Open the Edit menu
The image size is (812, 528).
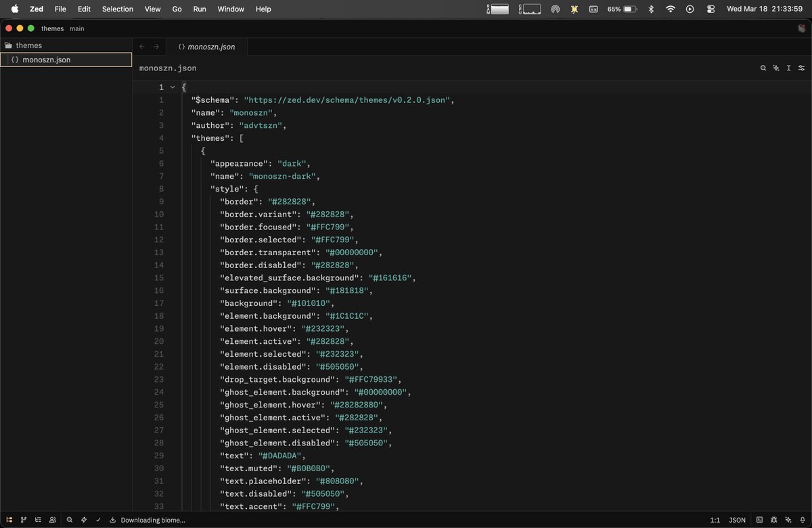[84, 9]
